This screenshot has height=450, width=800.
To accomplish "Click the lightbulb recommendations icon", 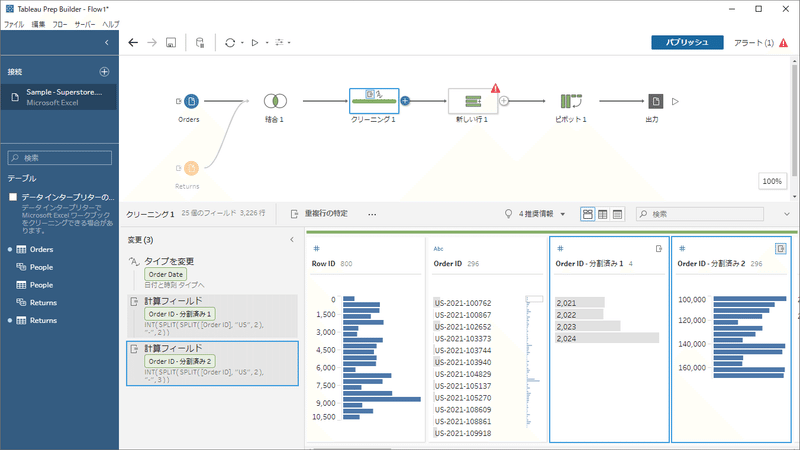I will click(508, 214).
